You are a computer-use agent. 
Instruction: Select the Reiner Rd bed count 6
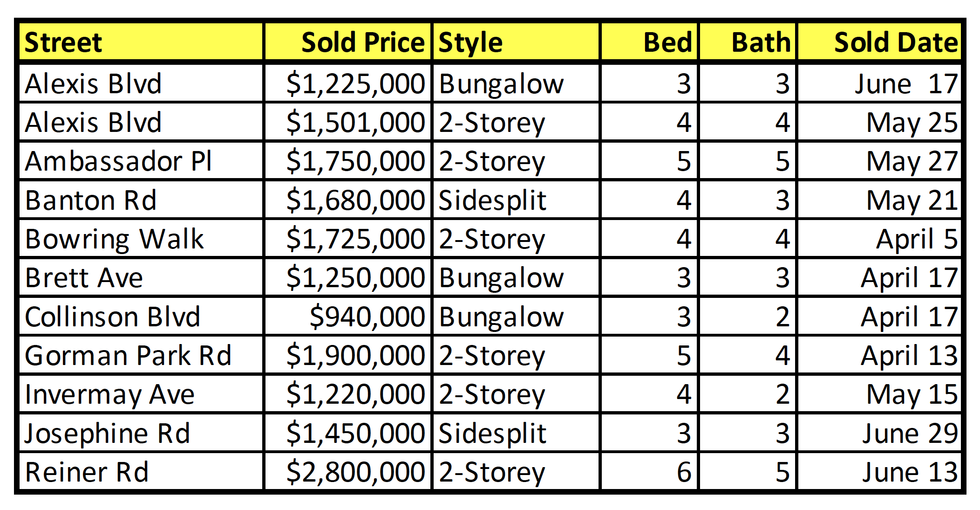pyautogui.click(x=650, y=471)
